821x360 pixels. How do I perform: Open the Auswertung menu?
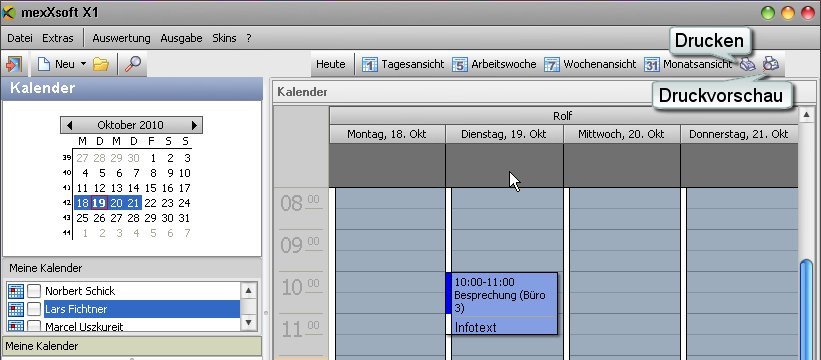[121, 38]
